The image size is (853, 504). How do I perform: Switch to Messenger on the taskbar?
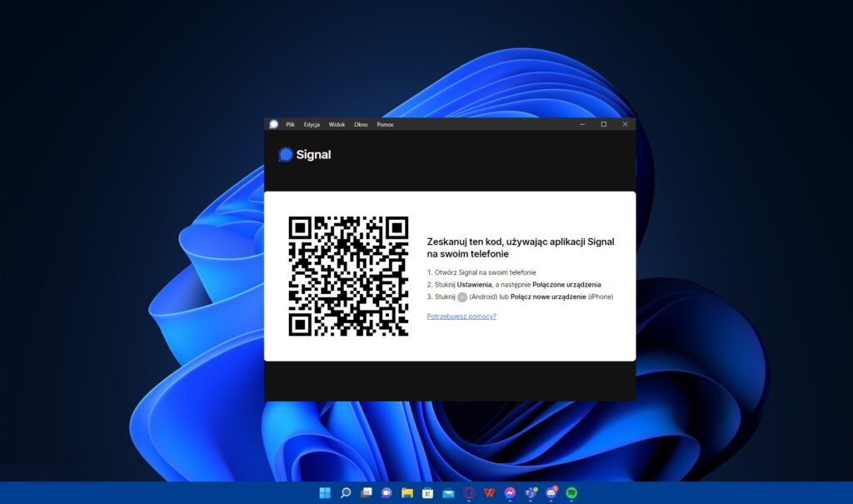click(x=510, y=493)
